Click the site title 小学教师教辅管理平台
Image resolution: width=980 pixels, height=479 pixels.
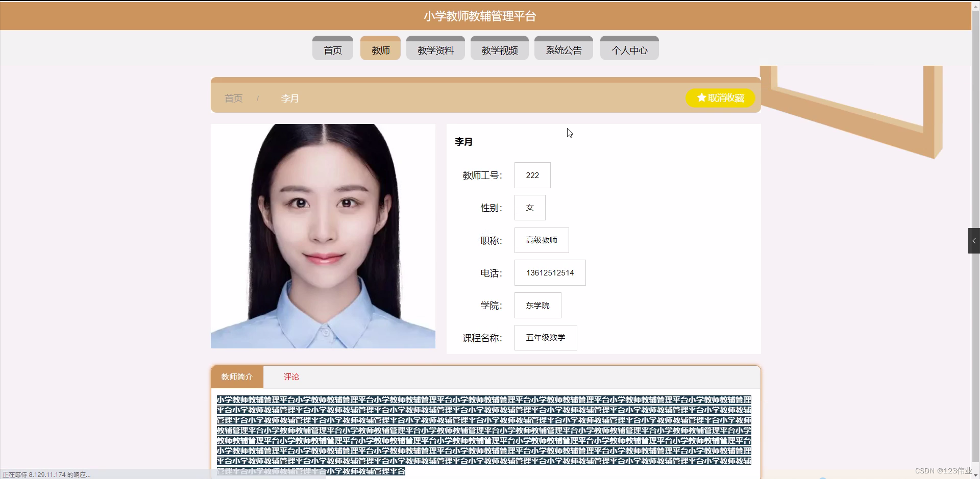[x=480, y=16]
